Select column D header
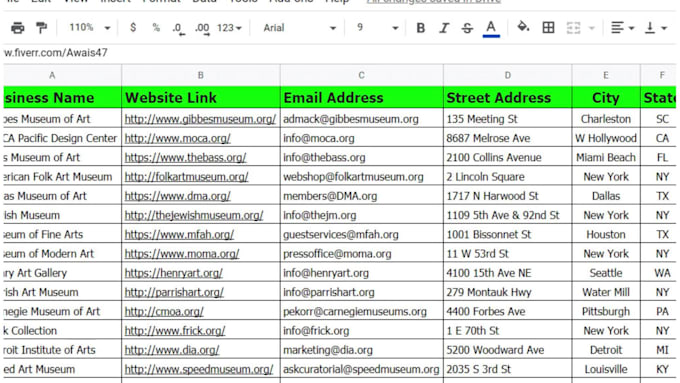The width and height of the screenshot is (680, 383). click(x=507, y=75)
